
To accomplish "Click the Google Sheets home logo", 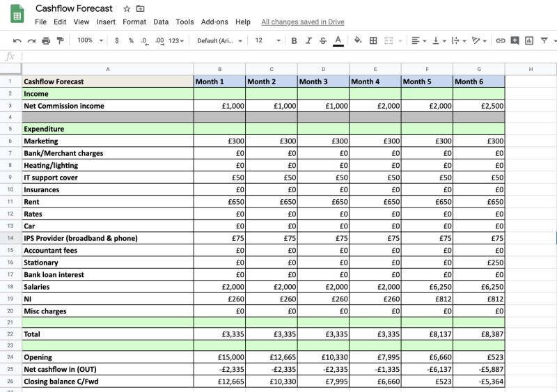I will click(17, 14).
